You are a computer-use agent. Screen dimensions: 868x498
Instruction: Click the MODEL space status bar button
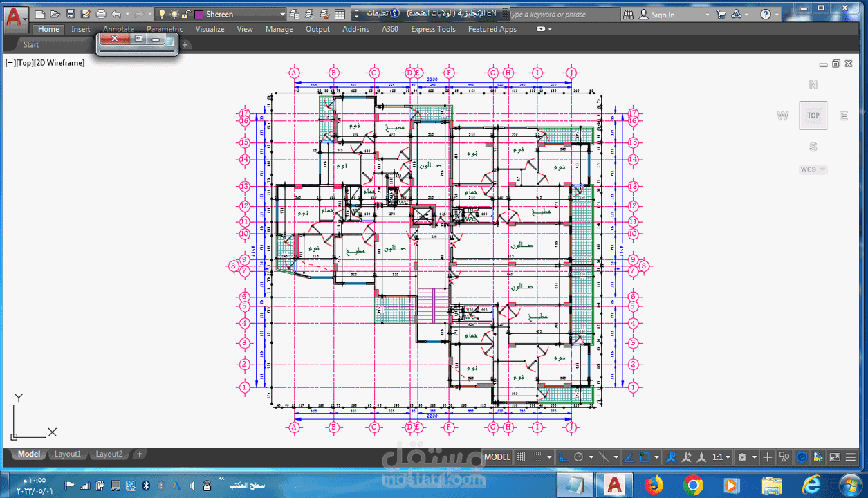(497, 457)
